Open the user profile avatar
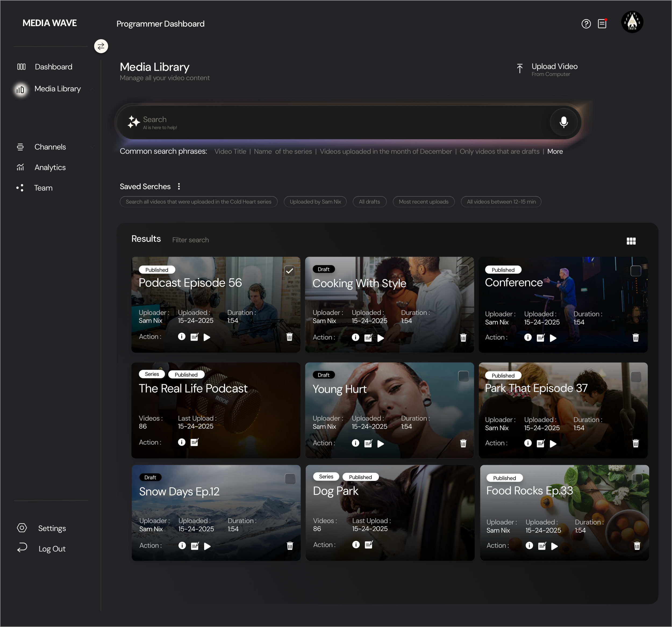The height and width of the screenshot is (627, 672). click(x=632, y=22)
